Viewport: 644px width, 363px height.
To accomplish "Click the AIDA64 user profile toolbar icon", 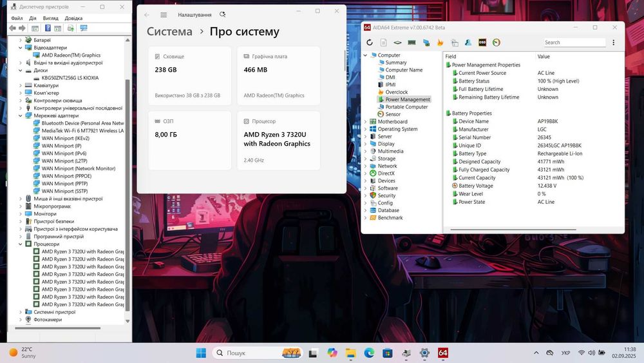I will [x=468, y=43].
